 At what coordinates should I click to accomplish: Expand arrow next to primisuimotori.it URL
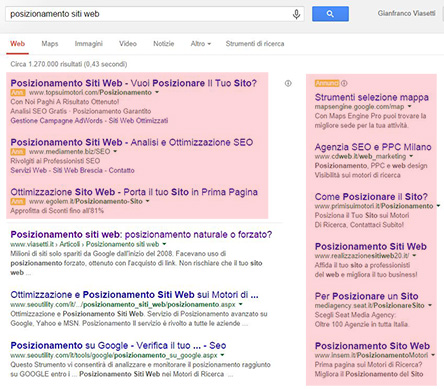438,206
